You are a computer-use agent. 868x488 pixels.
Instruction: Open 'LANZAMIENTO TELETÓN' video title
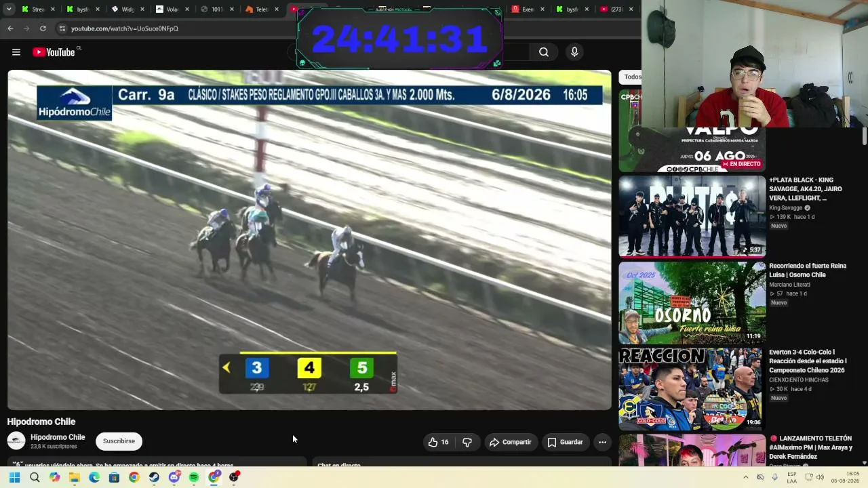[x=810, y=447]
